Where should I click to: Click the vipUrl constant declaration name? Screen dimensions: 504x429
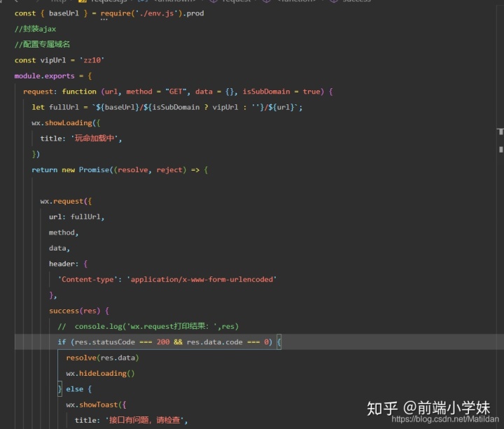[53, 60]
